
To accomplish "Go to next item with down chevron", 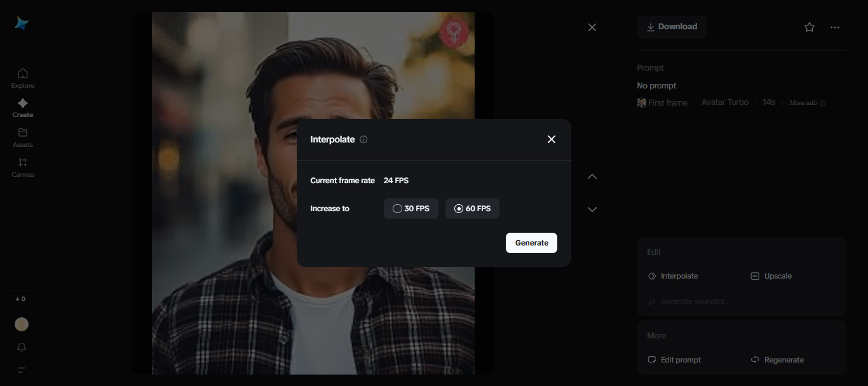I will point(592,209).
